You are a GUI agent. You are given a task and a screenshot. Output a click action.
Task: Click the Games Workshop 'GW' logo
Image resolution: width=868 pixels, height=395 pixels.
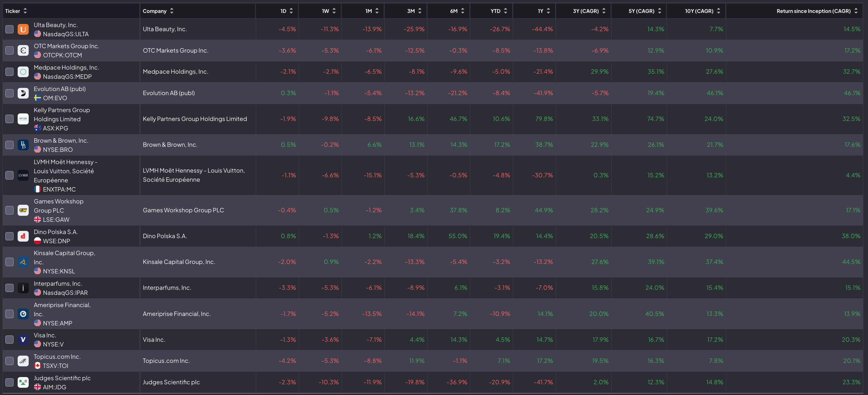tap(23, 210)
